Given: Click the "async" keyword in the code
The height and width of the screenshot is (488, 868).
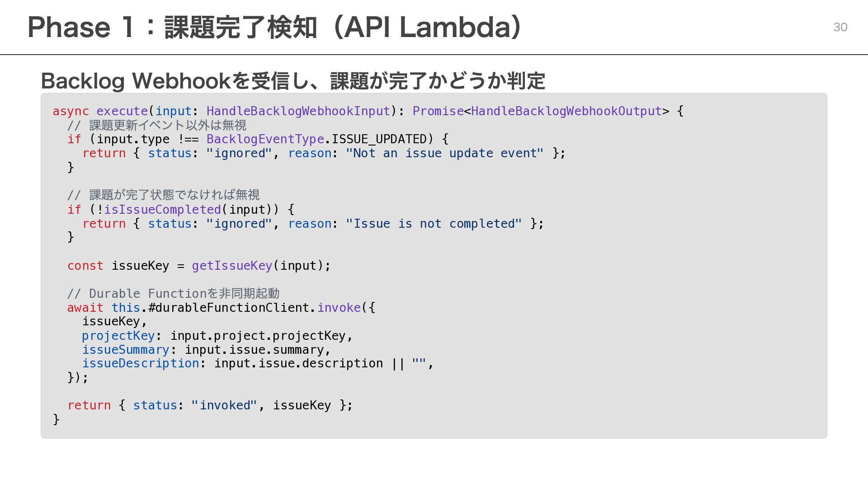Looking at the screenshot, I should (x=71, y=111).
